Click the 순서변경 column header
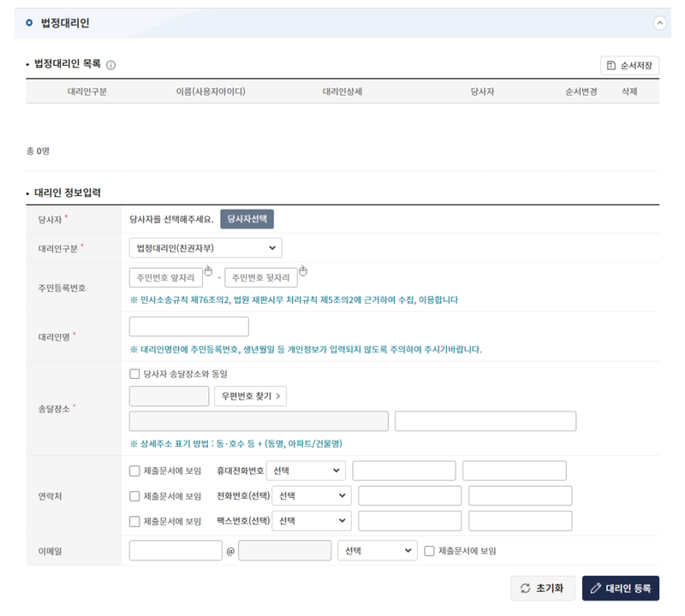Viewport: 685px width, 616px height. pos(581,92)
